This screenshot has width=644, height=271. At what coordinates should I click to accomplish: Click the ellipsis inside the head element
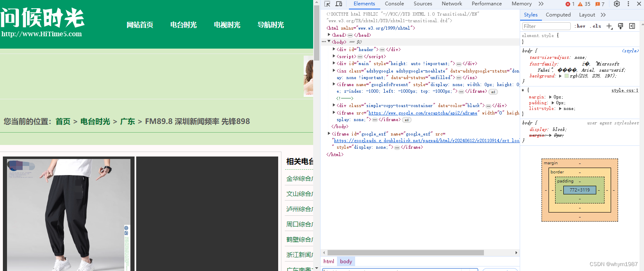pos(350,35)
